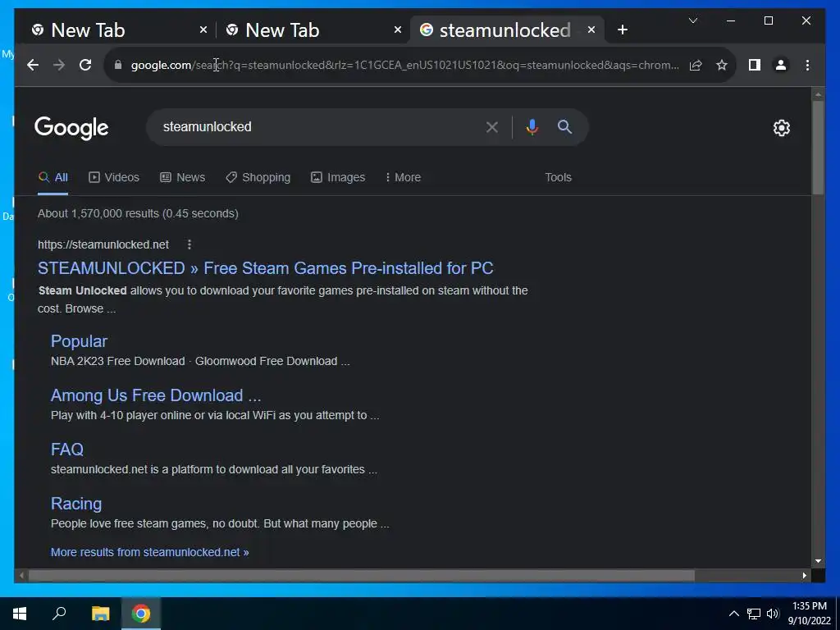This screenshot has width=840, height=630.
Task: Start voice search with microphone icon
Action: click(532, 127)
